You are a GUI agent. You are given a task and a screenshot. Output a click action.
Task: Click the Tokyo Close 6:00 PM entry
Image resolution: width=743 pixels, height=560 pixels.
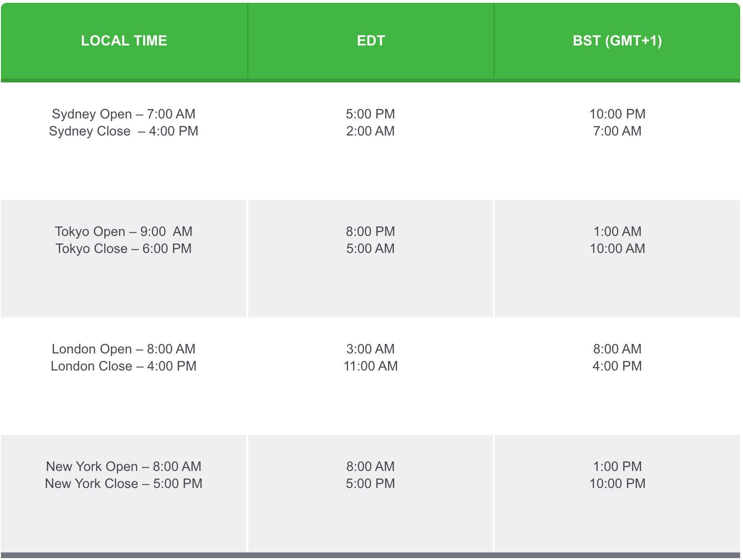pos(124,249)
